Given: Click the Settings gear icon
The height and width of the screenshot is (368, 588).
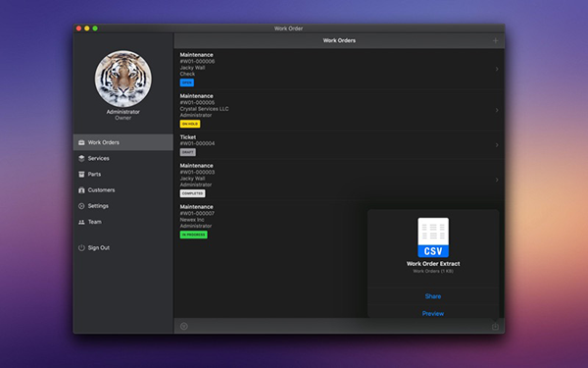Looking at the screenshot, I should coord(81,206).
